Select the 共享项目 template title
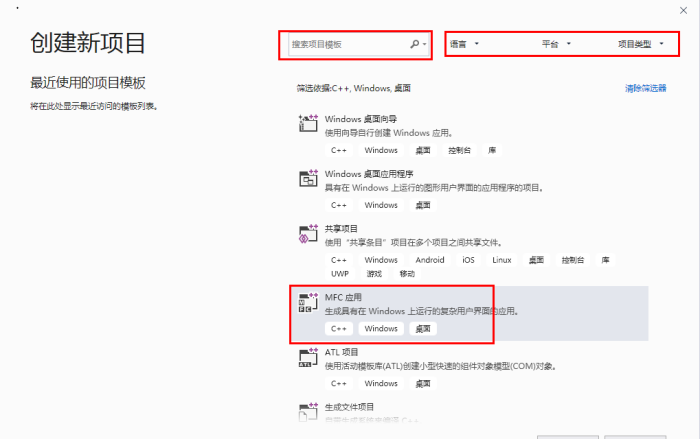Image resolution: width=700 pixels, height=439 pixels. 341,229
